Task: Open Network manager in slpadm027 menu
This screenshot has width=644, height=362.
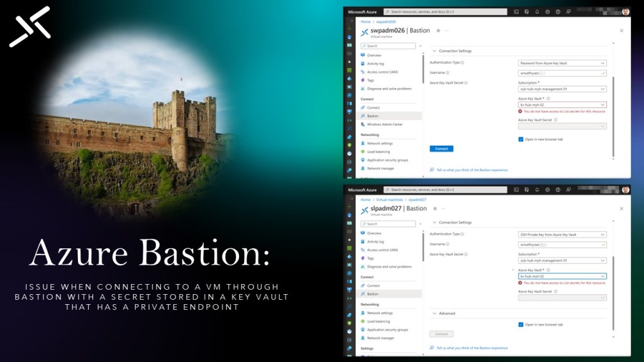Action: pyautogui.click(x=380, y=338)
